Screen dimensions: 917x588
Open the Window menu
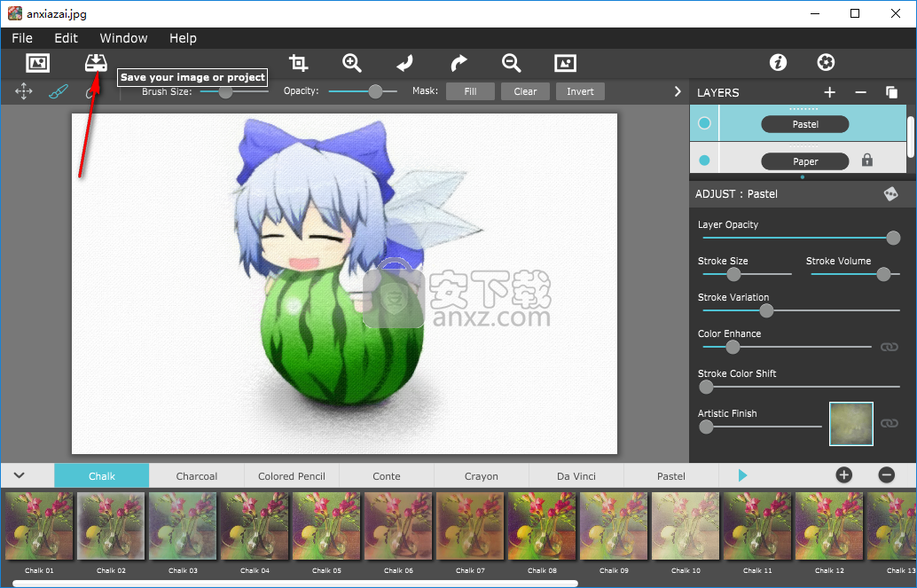coord(123,38)
